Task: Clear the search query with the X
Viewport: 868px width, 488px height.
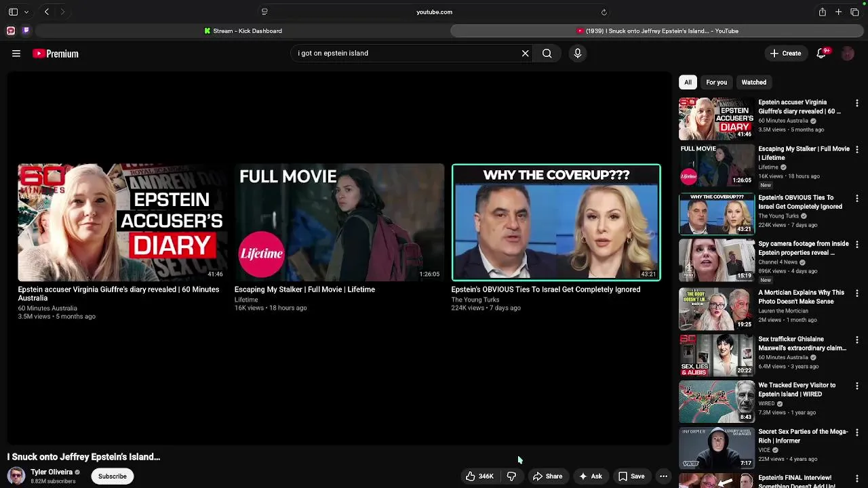Action: coord(525,53)
